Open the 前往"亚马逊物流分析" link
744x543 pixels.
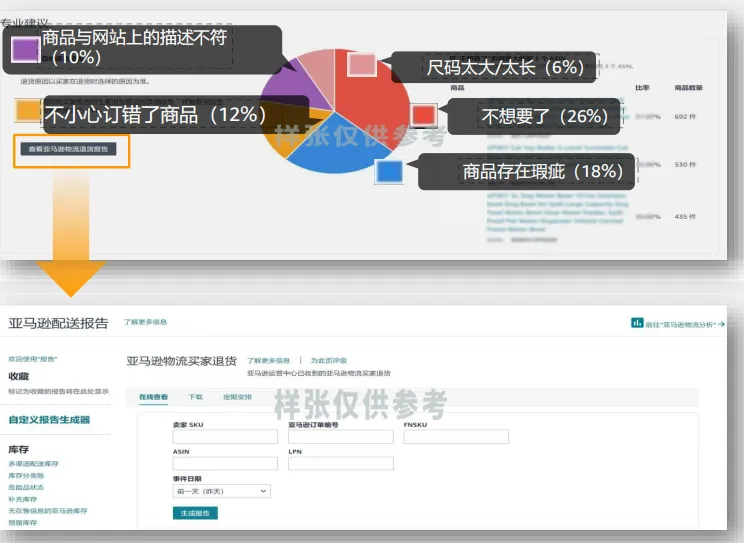[x=681, y=325]
